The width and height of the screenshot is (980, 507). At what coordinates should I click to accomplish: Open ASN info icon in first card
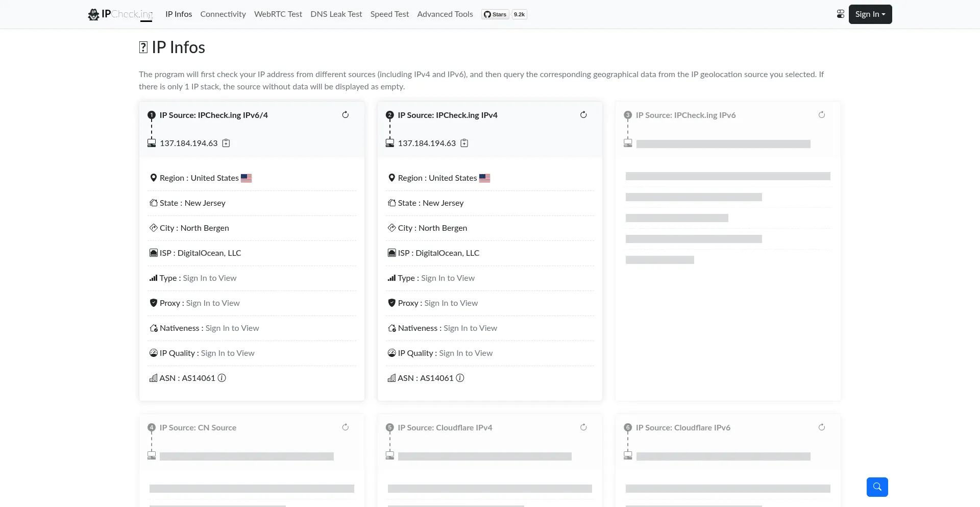click(222, 378)
